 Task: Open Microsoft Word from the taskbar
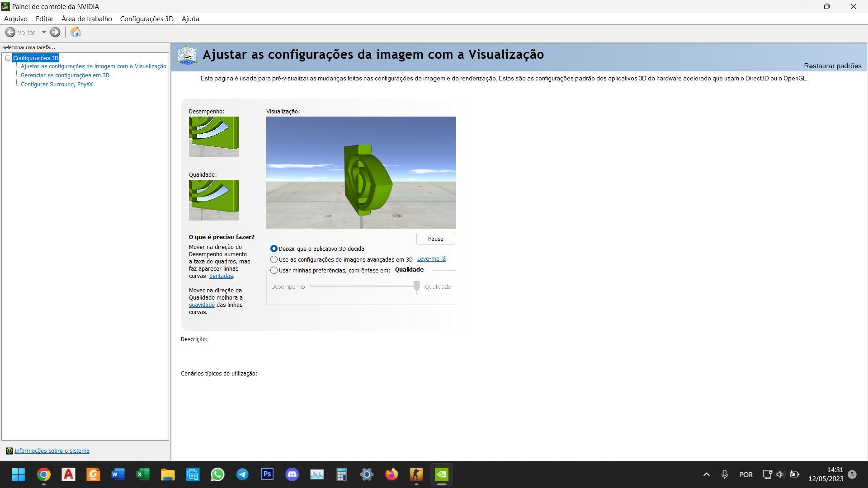click(x=118, y=474)
